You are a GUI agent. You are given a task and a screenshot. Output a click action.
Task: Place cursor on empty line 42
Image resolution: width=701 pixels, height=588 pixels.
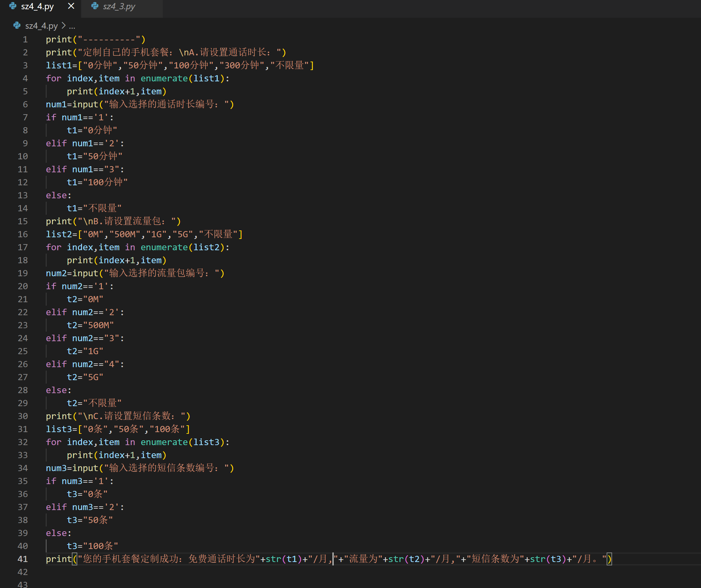(137, 572)
